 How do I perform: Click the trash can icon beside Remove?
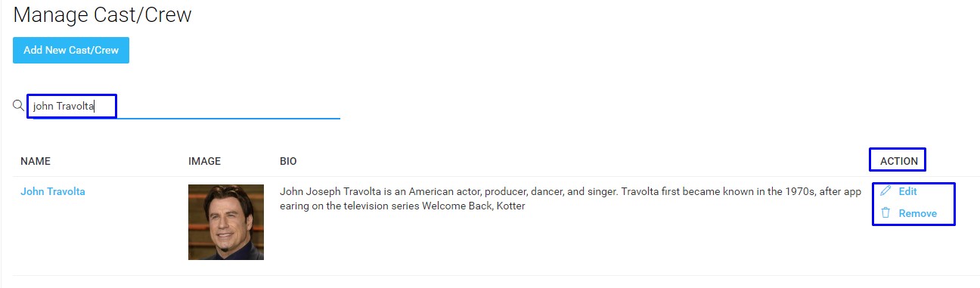tap(885, 213)
